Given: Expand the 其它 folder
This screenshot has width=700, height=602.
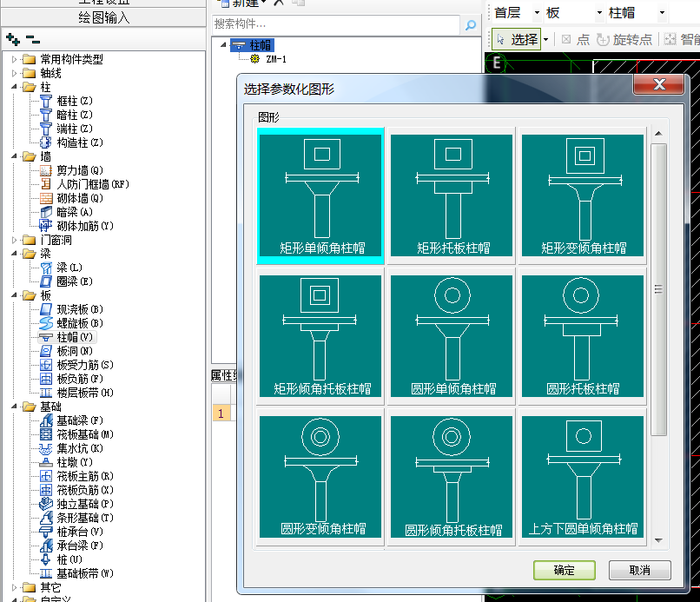Looking at the screenshot, I should coord(14,587).
